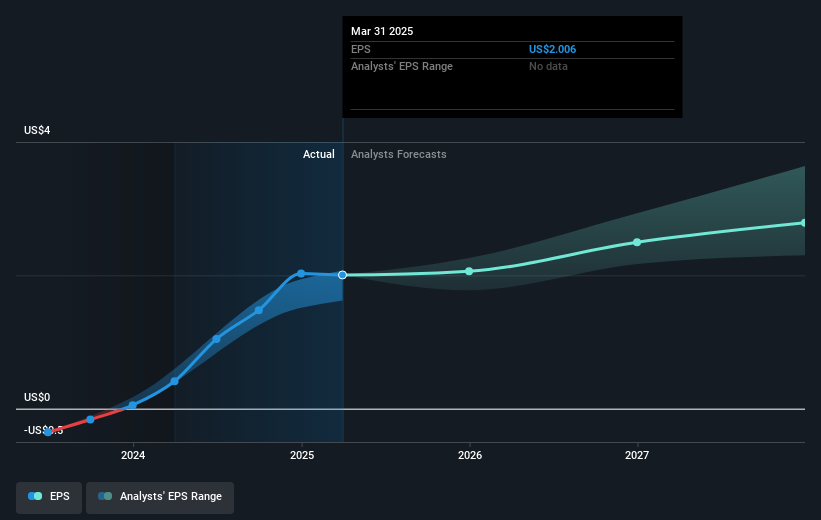Select the EPS data point at 2025
Screen dimensions: 821x520
(301, 273)
